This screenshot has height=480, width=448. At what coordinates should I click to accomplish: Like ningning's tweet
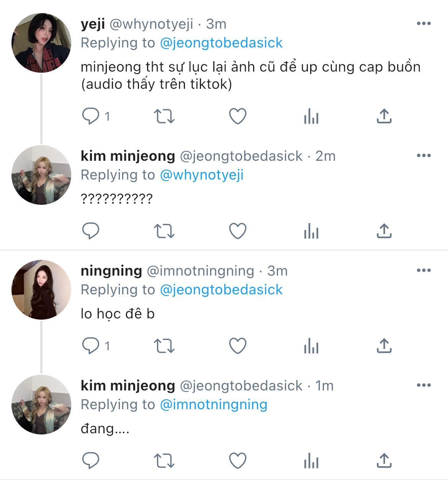coord(237,346)
